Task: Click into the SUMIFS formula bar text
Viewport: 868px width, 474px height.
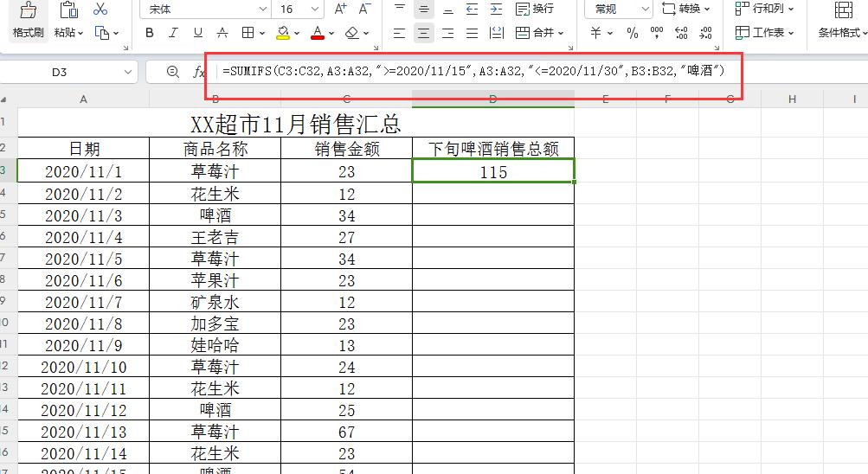Action: click(x=473, y=71)
